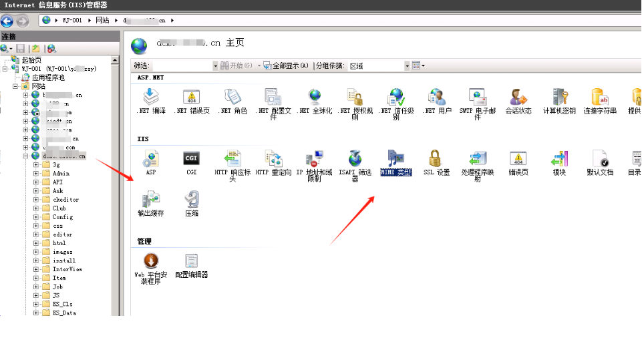
Task: Open the 默认文档 feature icon
Action: pos(599,159)
